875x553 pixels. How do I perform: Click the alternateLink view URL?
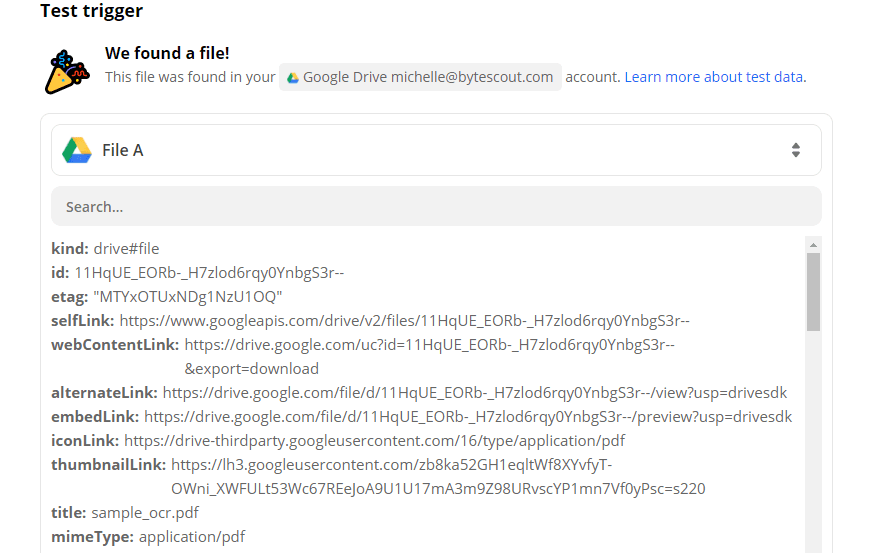(x=474, y=393)
